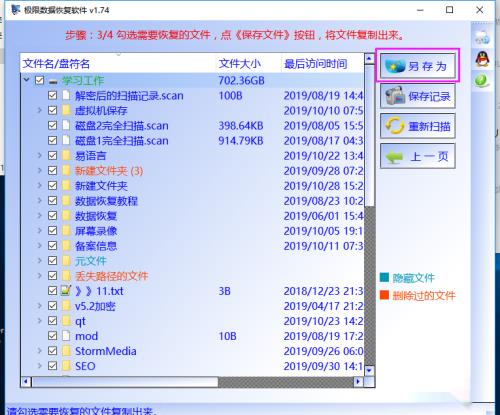Click the green round icon in sidebar
Image resolution: width=500 pixels, height=415 pixels.
[x=481, y=80]
